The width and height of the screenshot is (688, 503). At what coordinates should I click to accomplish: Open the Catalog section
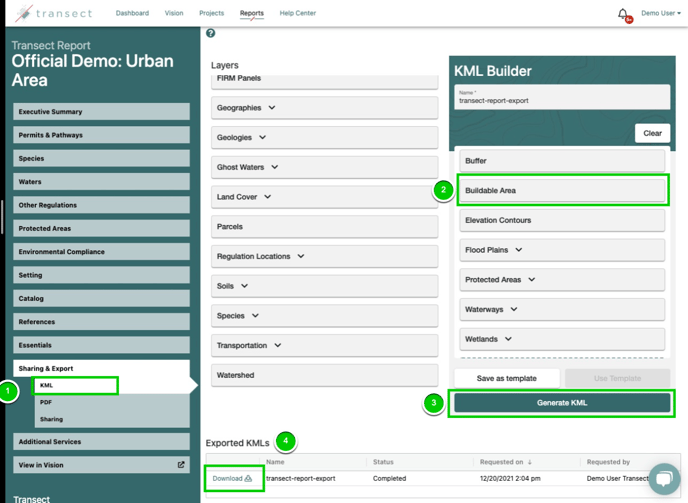pyautogui.click(x=101, y=298)
